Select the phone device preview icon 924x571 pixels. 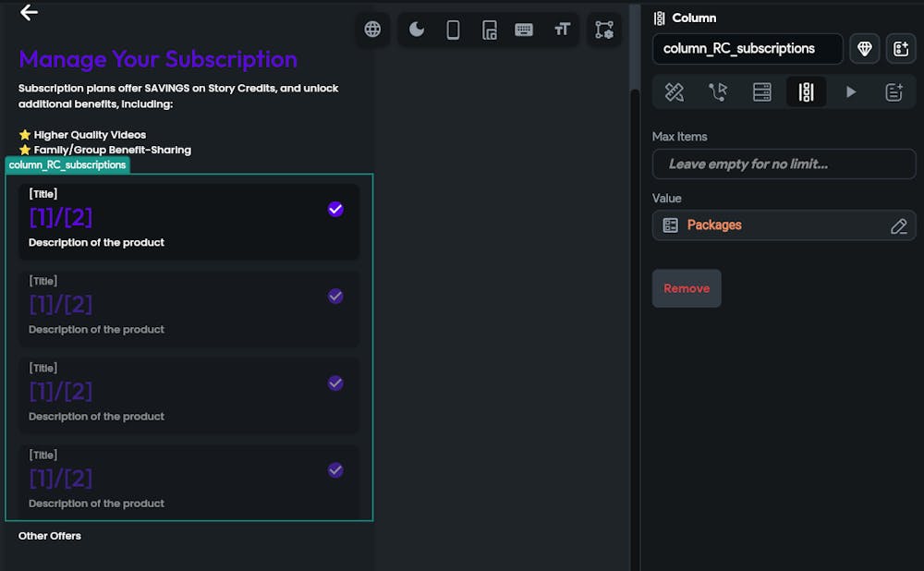(x=453, y=30)
